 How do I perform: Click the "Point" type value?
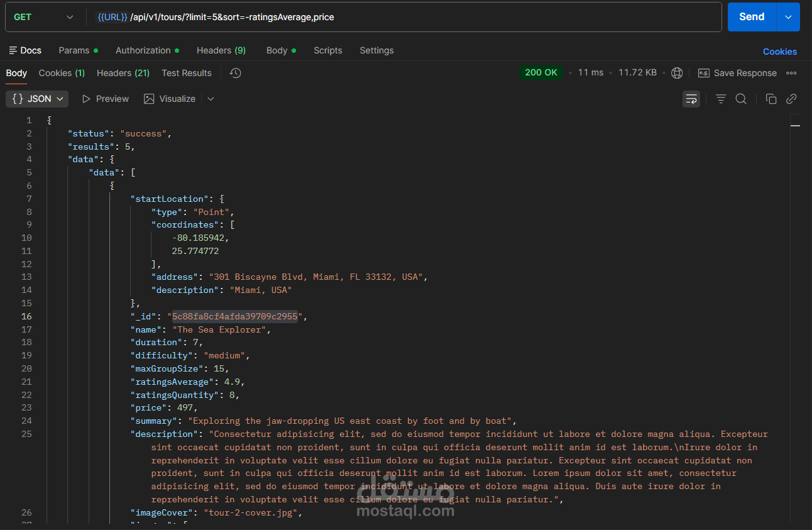[211, 212]
